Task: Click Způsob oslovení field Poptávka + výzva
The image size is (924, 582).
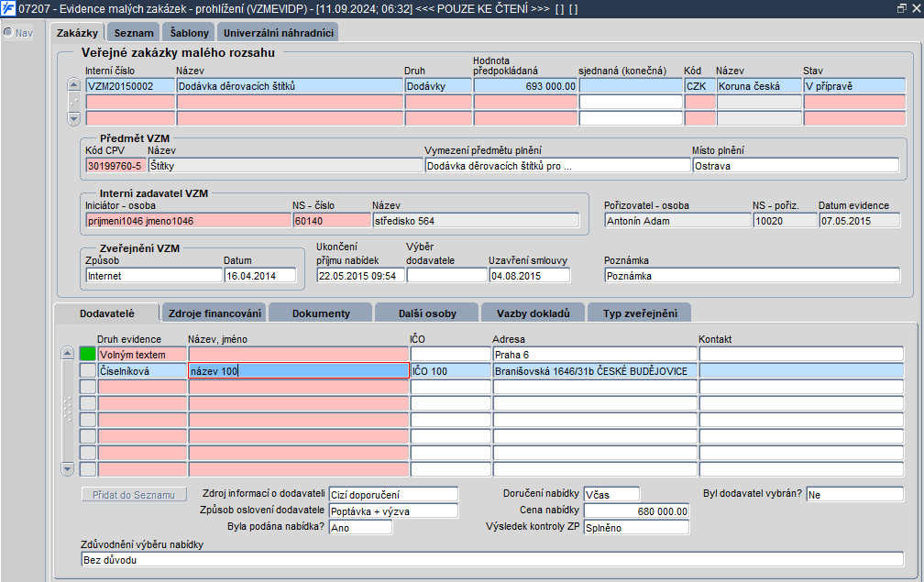Action: coord(393,511)
